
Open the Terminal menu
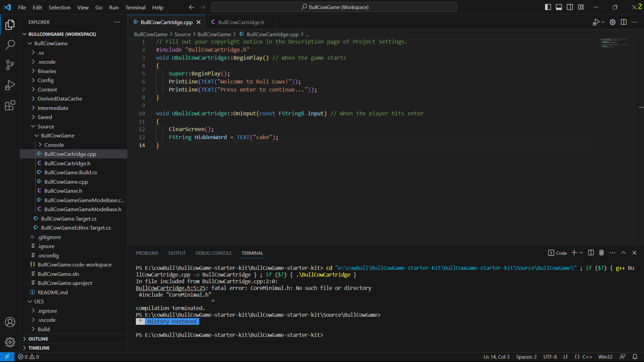tap(135, 7)
